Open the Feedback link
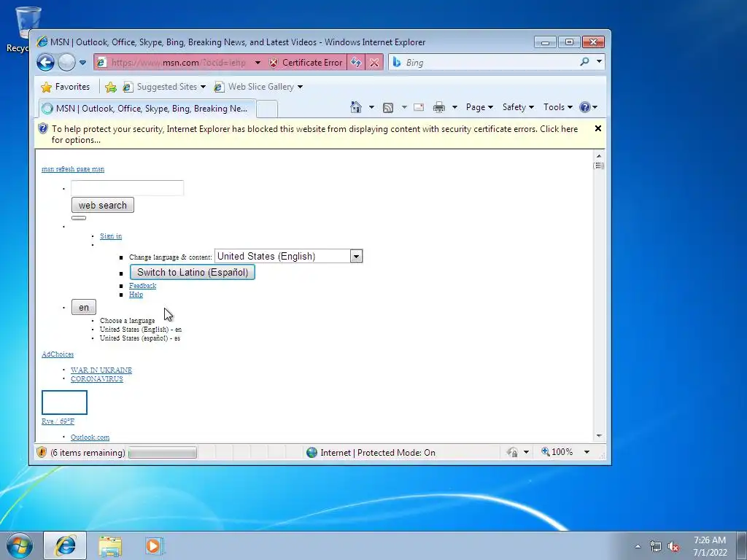 pyautogui.click(x=142, y=286)
